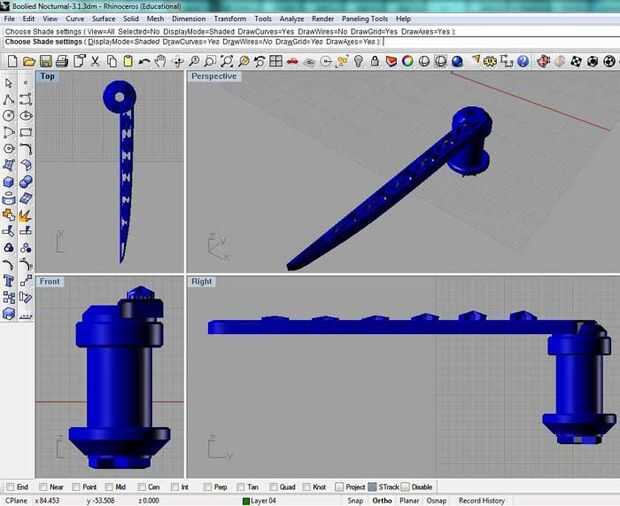The image size is (620, 506).
Task: Click the Cut scissors icon
Action: (x=95, y=61)
